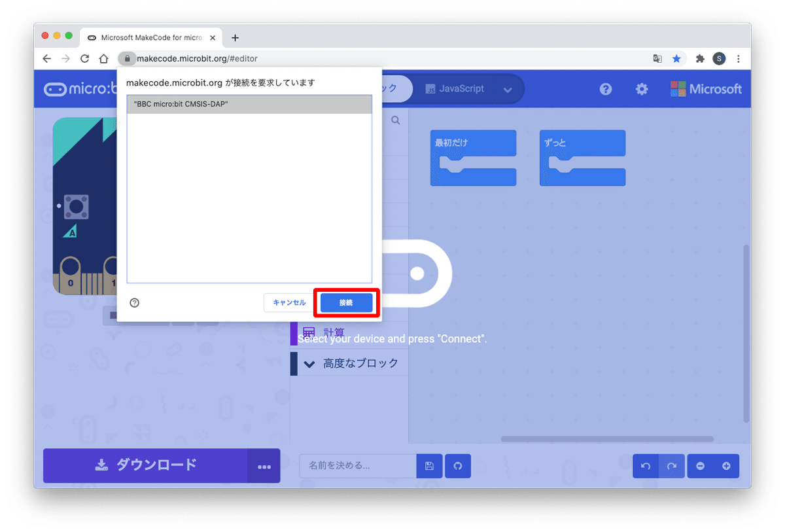The width and height of the screenshot is (785, 532).
Task: Search blocks with the magnifier icon
Action: pyautogui.click(x=395, y=120)
